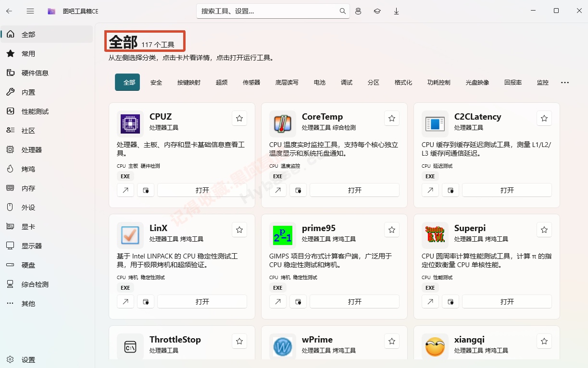Open 综合检测 in the sidebar
Viewport: 588px width, 368px height.
47,284
